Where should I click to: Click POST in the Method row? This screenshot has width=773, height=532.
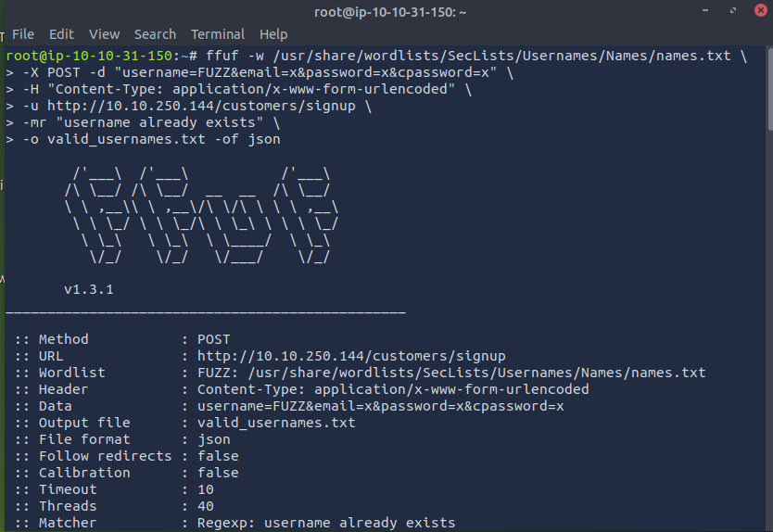pos(213,339)
